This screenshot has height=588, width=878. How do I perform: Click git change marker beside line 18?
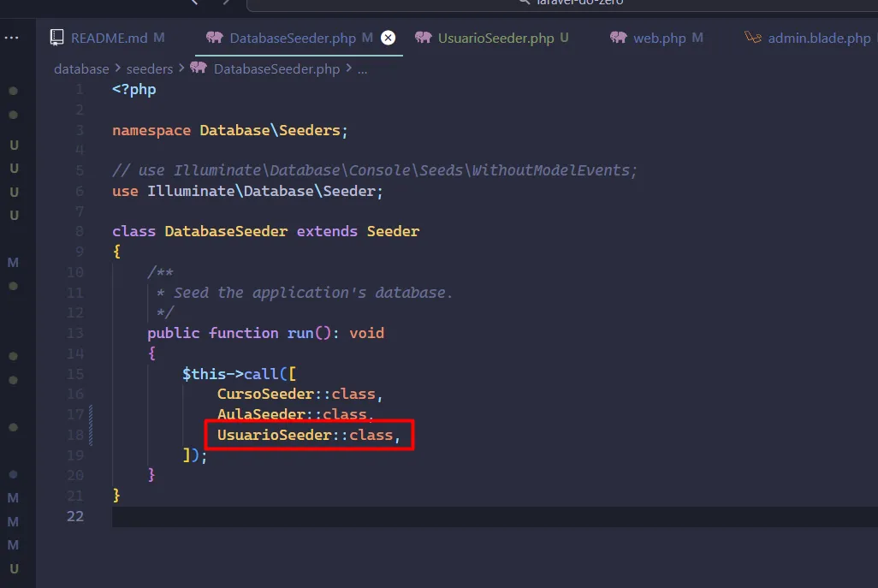(x=90, y=435)
